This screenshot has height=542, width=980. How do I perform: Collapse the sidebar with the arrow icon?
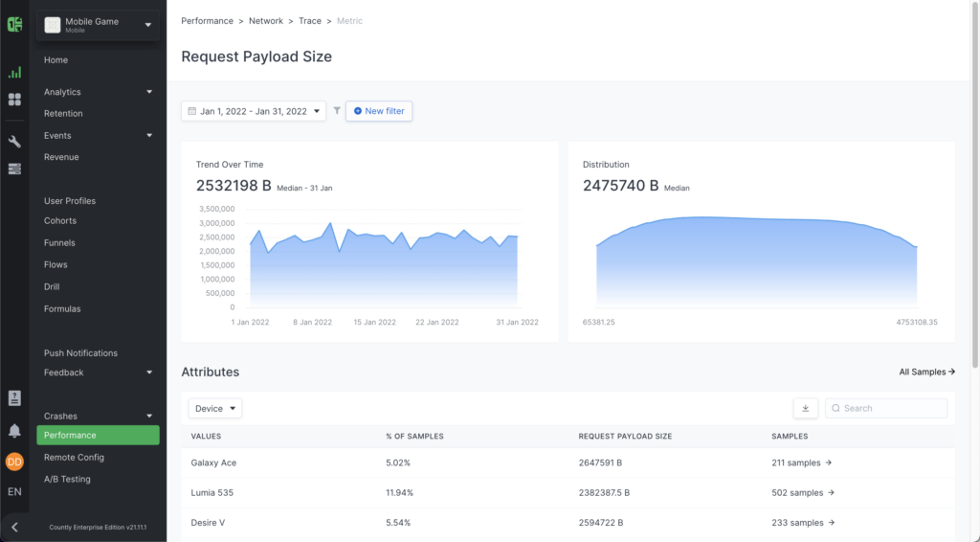tap(14, 527)
